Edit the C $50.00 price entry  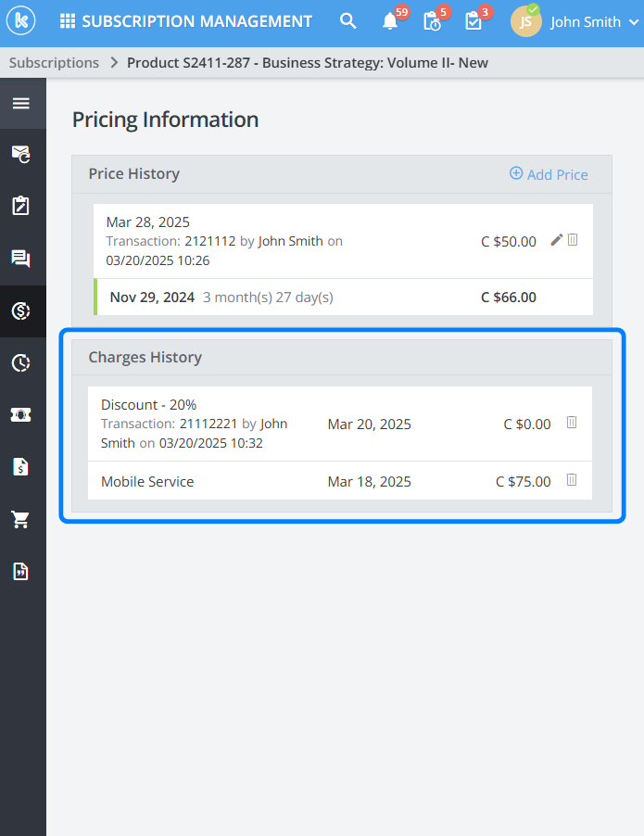556,240
